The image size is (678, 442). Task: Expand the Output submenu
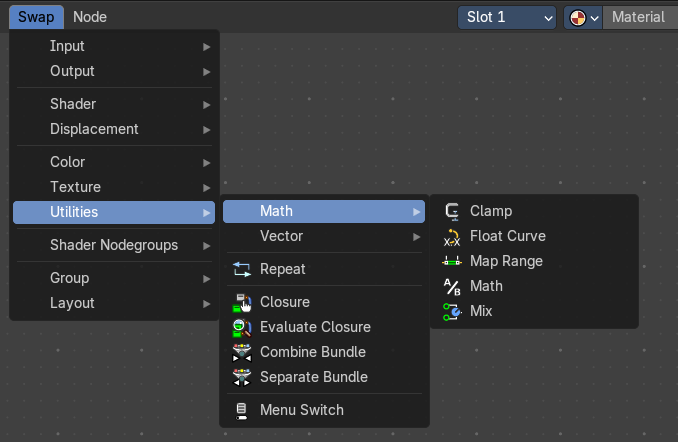pos(114,71)
